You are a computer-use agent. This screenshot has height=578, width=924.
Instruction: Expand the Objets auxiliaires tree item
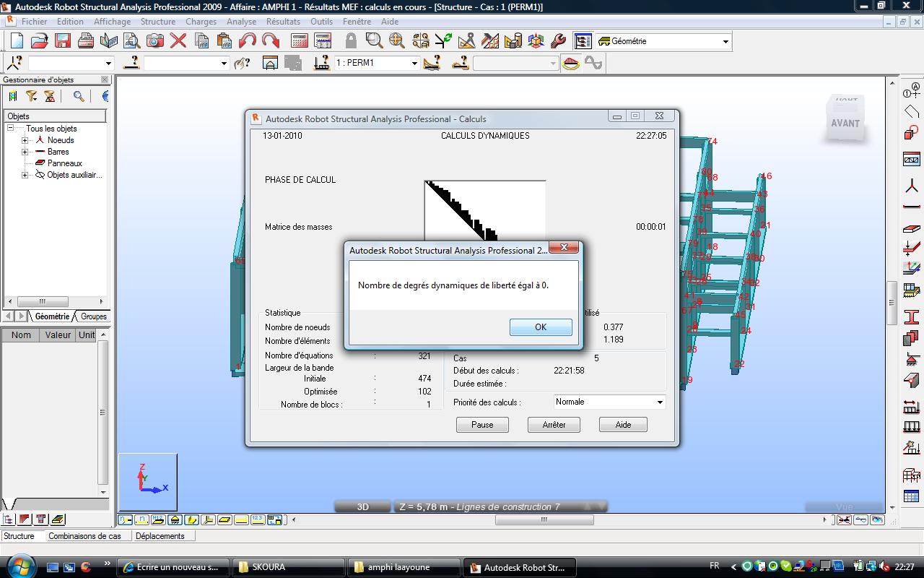[x=25, y=175]
